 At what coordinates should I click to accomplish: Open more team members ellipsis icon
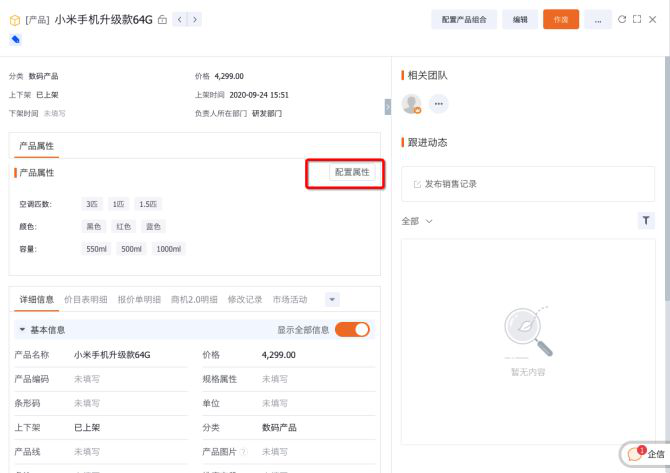[x=438, y=104]
